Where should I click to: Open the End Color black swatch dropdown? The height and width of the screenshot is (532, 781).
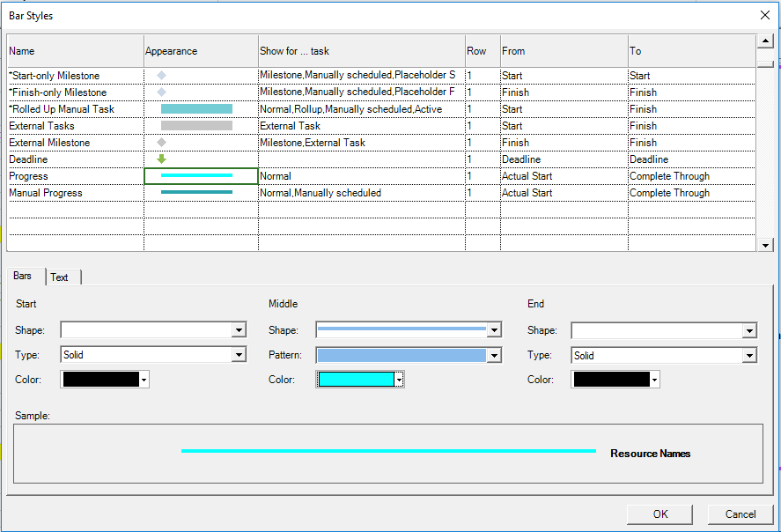tap(654, 380)
